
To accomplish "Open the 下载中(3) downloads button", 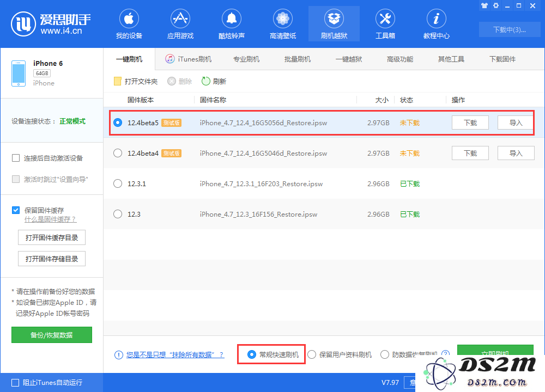I will coord(510,29).
